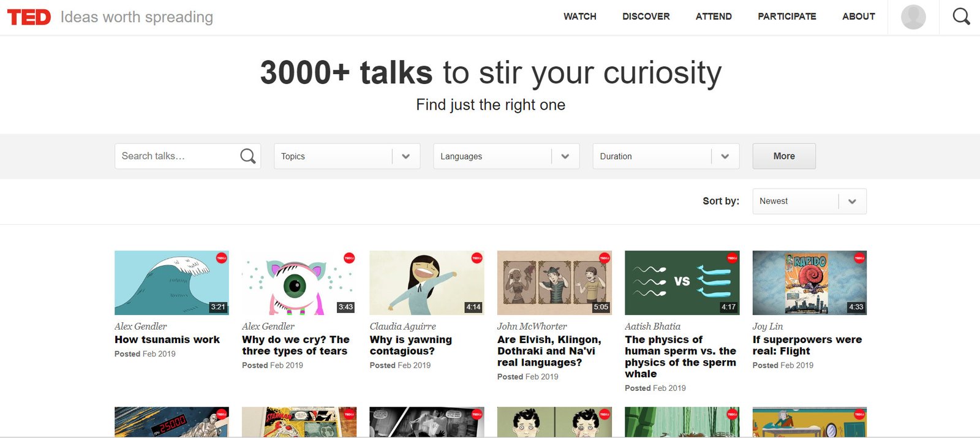Open Why is yawning contagious title
The height and width of the screenshot is (438, 980).
[x=411, y=345]
